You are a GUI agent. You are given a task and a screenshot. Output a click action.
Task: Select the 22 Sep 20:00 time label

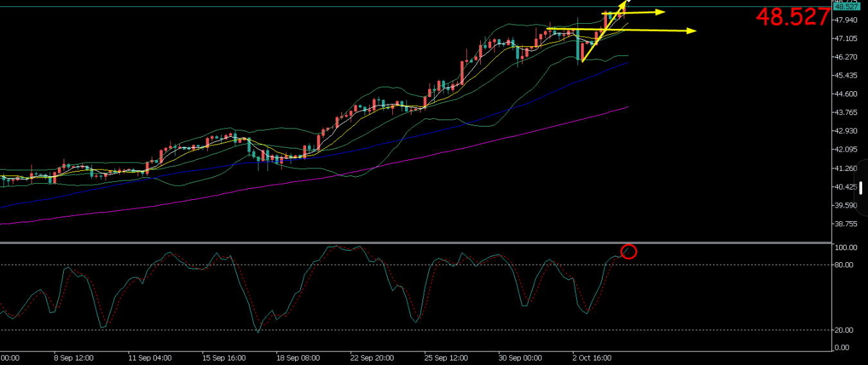(x=370, y=357)
